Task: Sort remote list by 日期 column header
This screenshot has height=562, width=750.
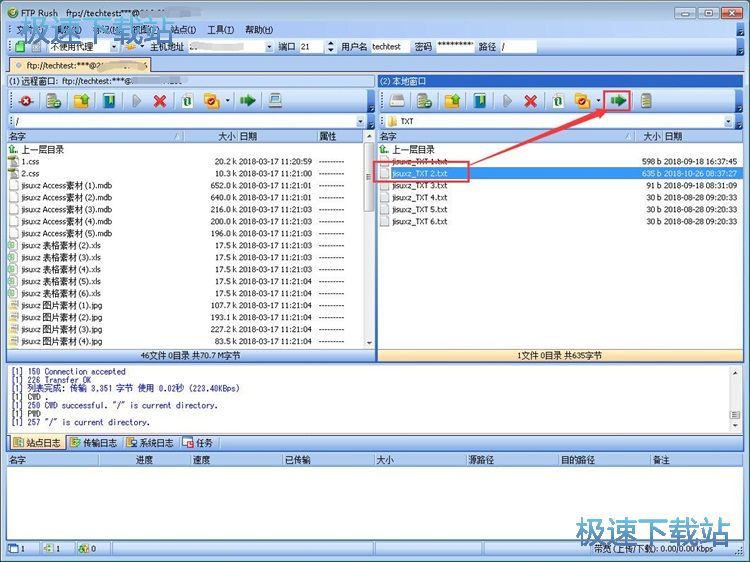Action: click(x=277, y=136)
